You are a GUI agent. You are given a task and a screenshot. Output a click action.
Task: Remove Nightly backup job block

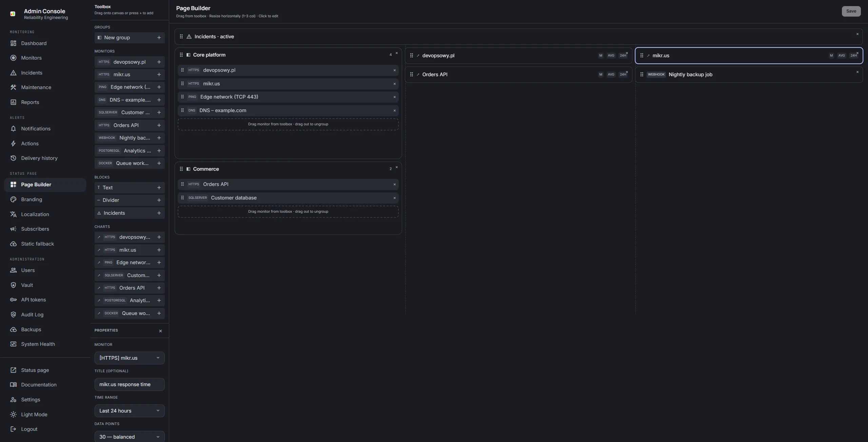[x=857, y=72]
